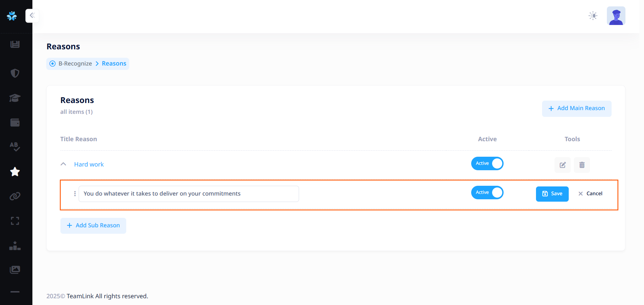Click into the sub reason text field
Viewport: 644px width, 305px height.
click(189, 194)
